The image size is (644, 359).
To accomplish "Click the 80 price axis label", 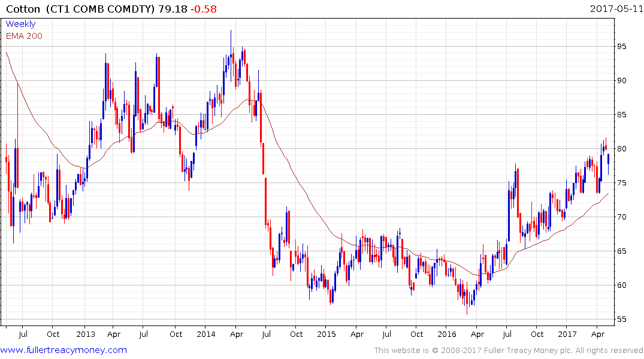I will click(x=622, y=148).
